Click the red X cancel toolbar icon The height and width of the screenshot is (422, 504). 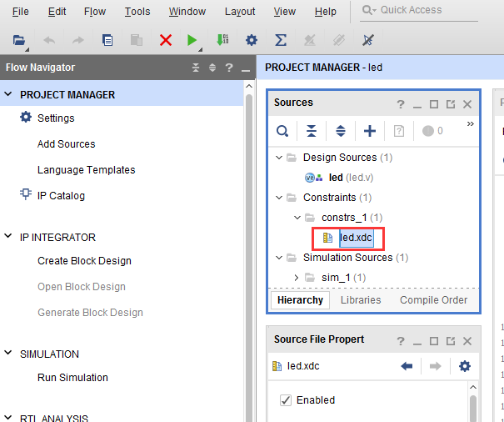click(166, 40)
